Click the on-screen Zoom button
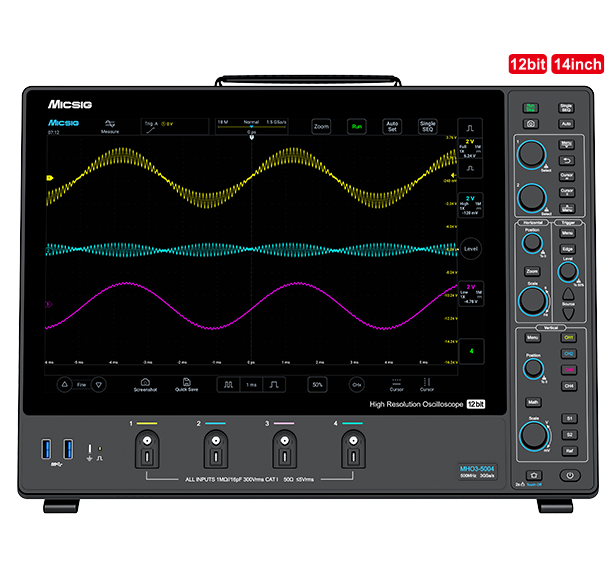Screen dimensions: 616x582 [x=321, y=127]
